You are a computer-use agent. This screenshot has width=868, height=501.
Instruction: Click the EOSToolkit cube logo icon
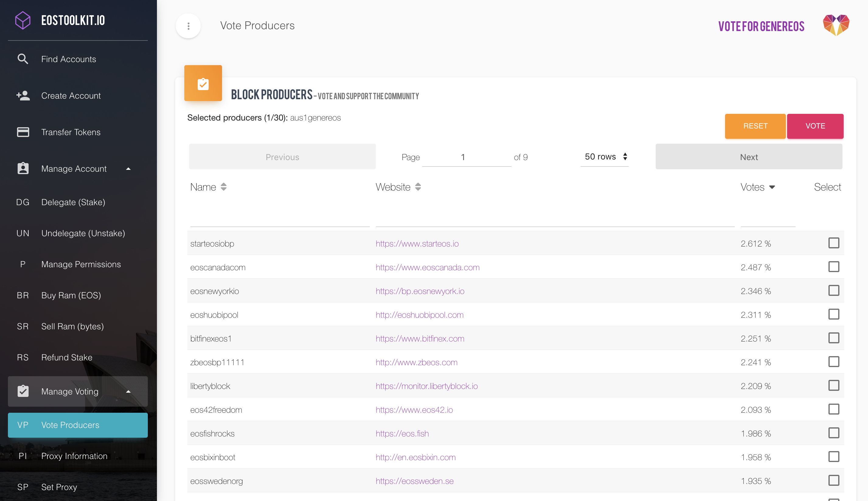tap(23, 20)
